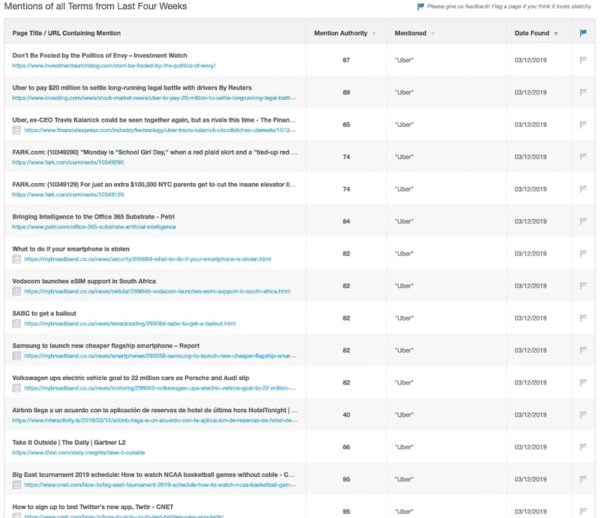The width and height of the screenshot is (600, 518).
Task: Click the page icon beside Samsung flagship URL
Action: pos(17,356)
